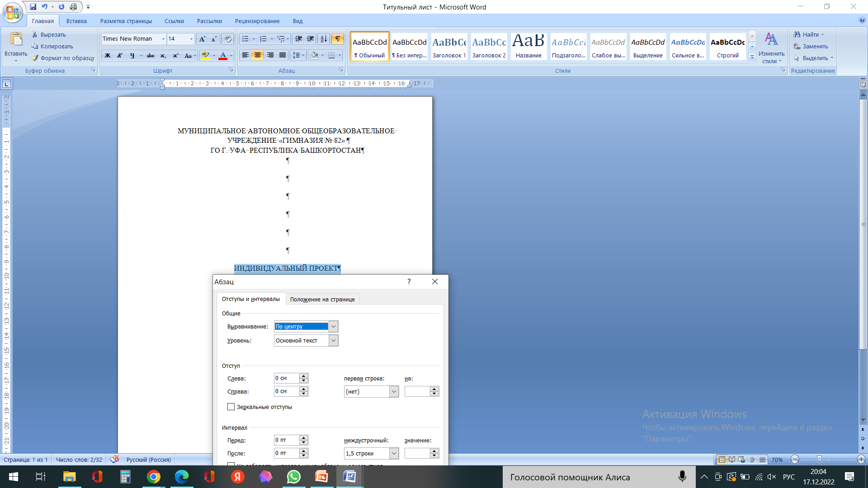Image resolution: width=868 pixels, height=488 pixels.
Task: Increase the left indent spinner value
Action: click(304, 376)
